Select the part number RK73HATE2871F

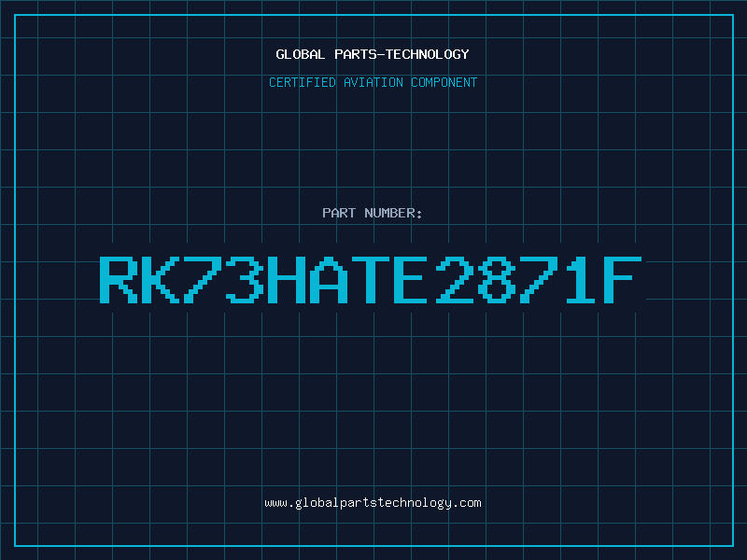click(371, 279)
